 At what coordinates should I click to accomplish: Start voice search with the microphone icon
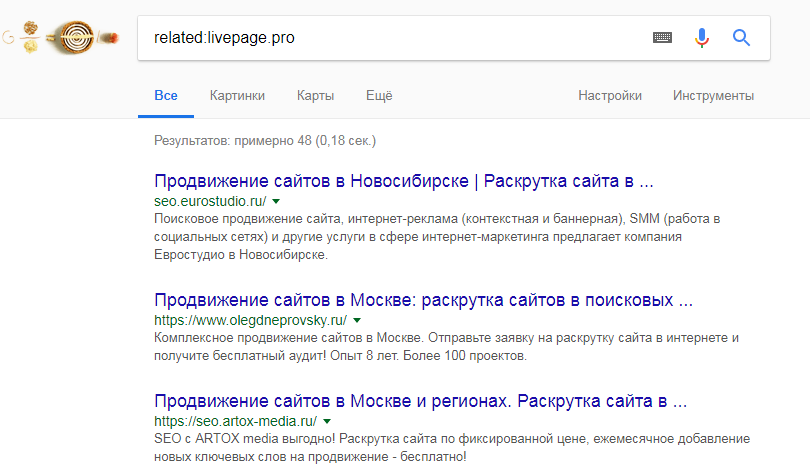click(702, 38)
